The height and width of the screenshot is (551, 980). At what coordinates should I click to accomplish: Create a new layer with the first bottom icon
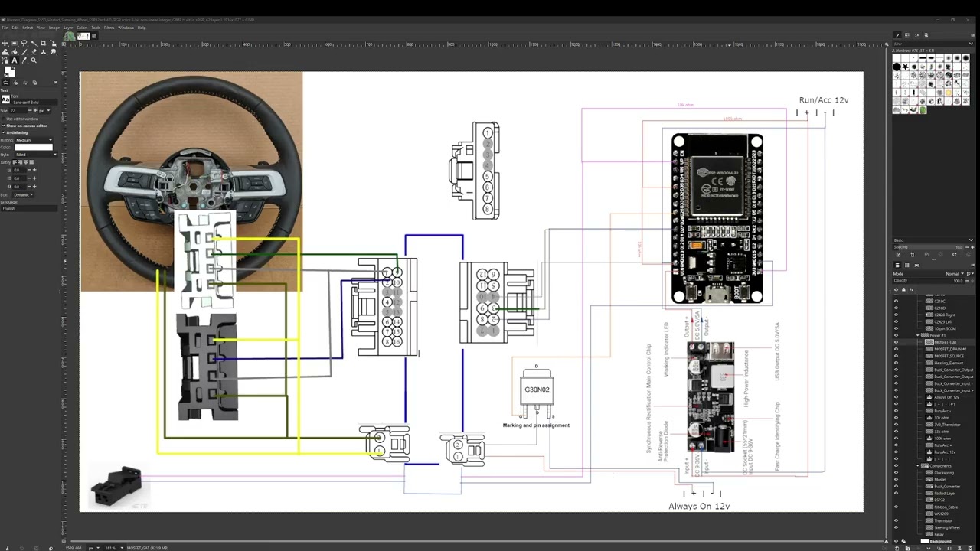pyautogui.click(x=897, y=549)
